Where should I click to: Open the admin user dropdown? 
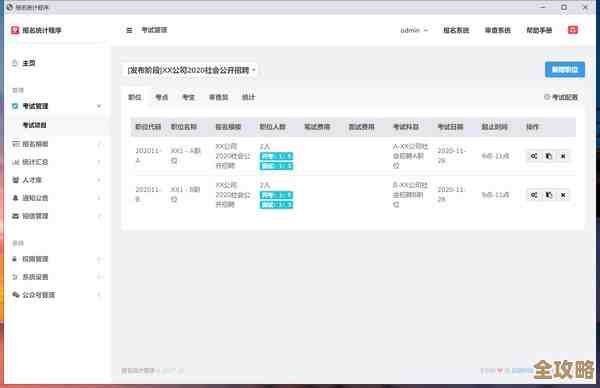(x=414, y=30)
